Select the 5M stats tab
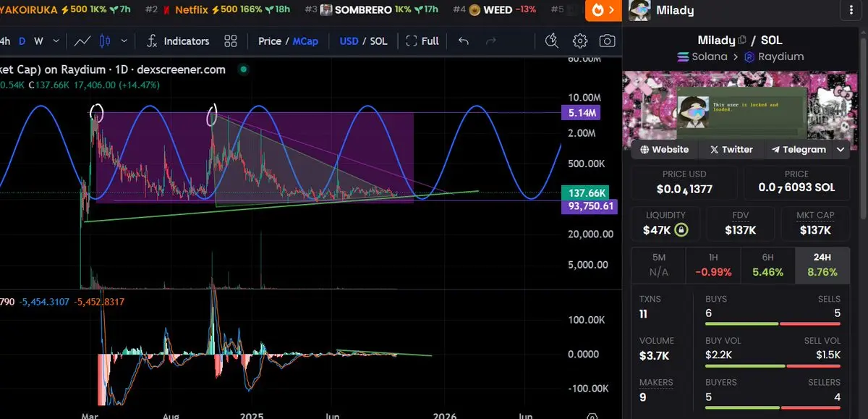The width and height of the screenshot is (868, 419). (x=659, y=265)
